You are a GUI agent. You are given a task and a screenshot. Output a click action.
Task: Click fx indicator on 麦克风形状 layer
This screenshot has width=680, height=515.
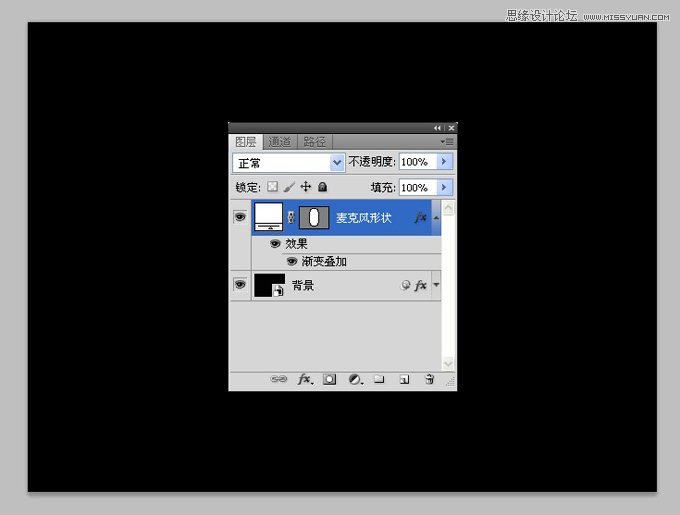(x=420, y=217)
